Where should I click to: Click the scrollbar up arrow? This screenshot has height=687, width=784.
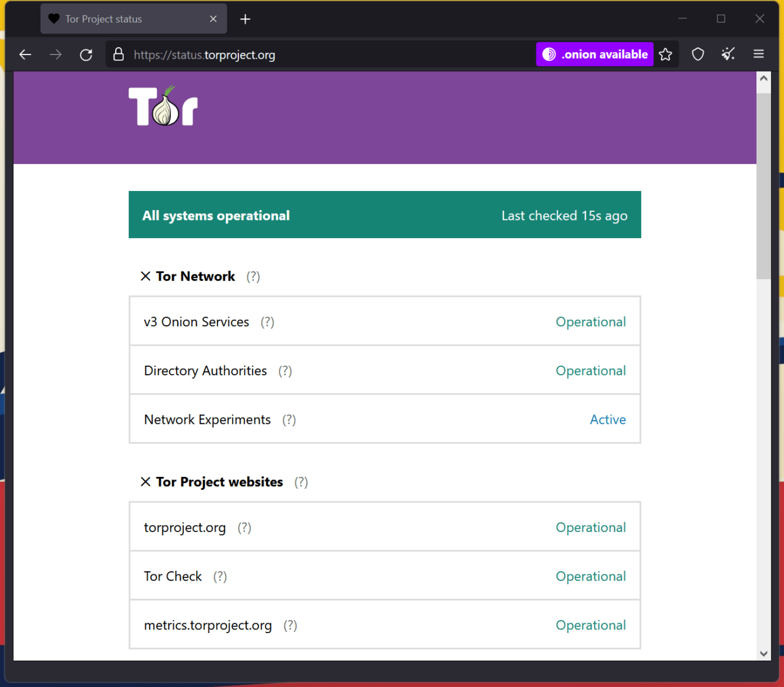763,78
